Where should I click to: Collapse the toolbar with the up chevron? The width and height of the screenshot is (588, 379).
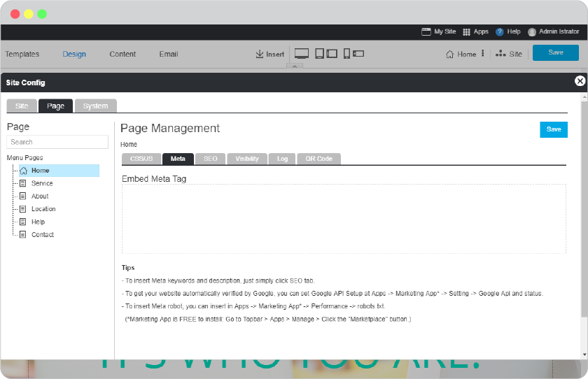click(295, 66)
